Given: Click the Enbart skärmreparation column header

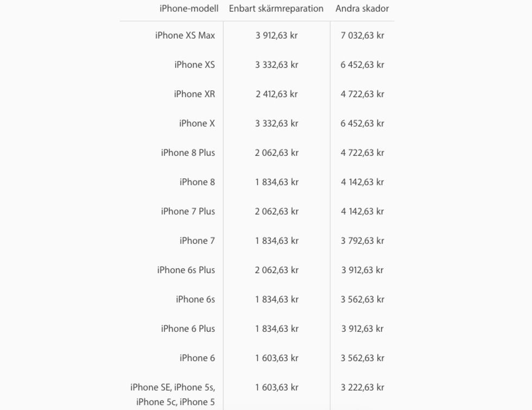Looking at the screenshot, I should 276,9.
